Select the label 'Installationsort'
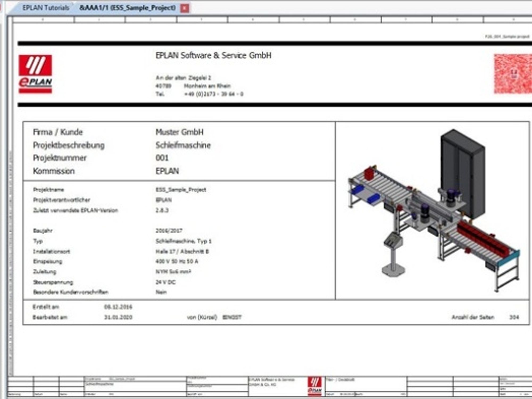Image resolution: width=532 pixels, height=399 pixels. click(x=52, y=251)
